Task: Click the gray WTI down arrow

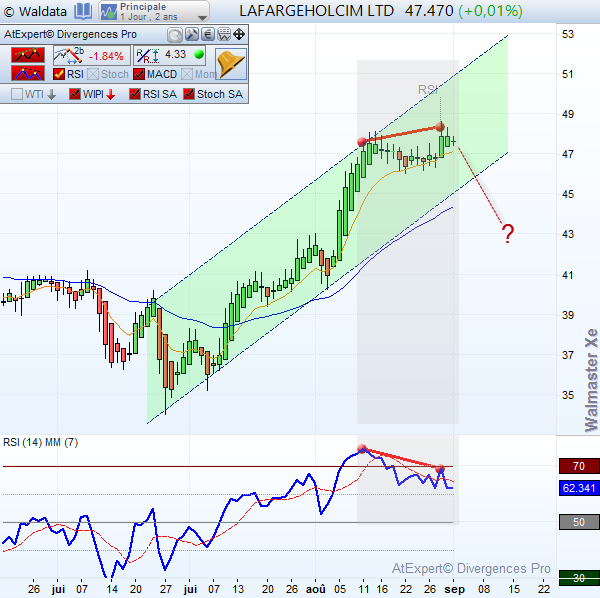Action: click(52, 95)
